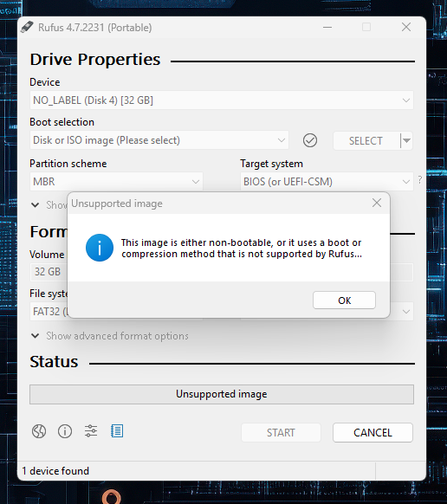The width and height of the screenshot is (447, 504).
Task: Click the CANCEL button
Action: pyautogui.click(x=372, y=433)
